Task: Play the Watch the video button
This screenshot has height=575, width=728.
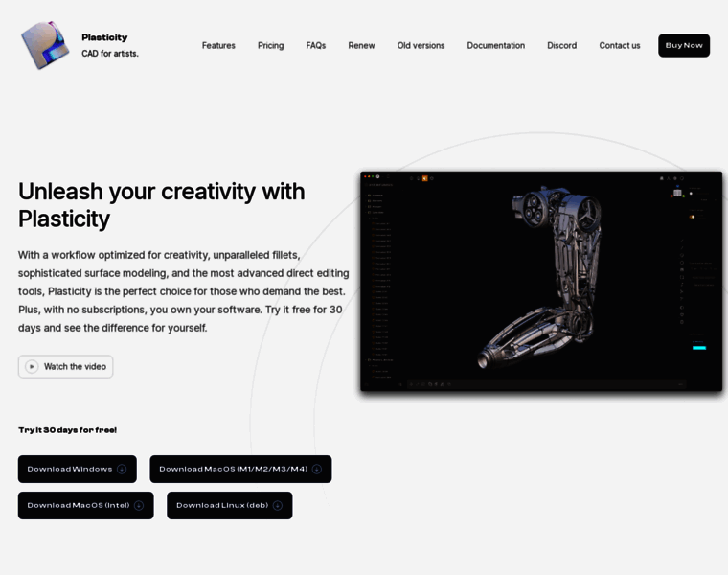Action: point(65,366)
